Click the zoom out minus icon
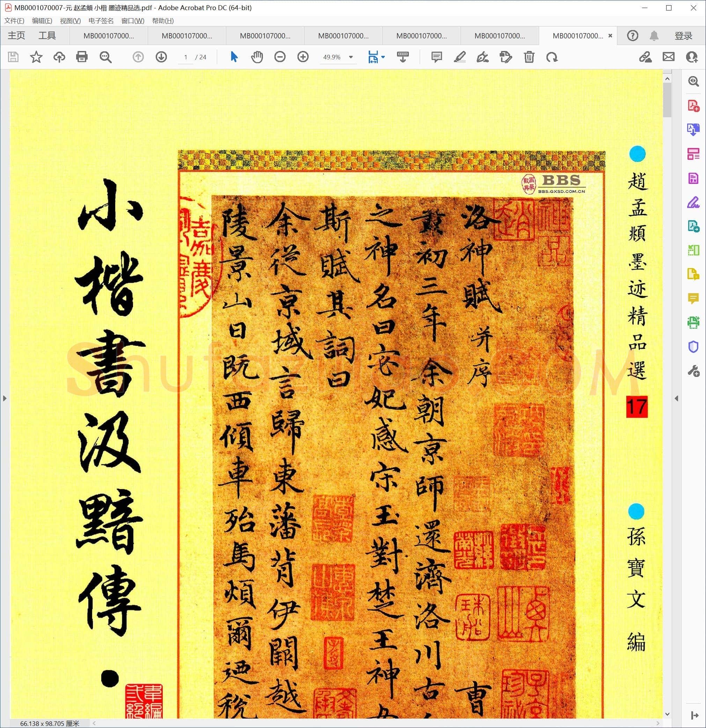Viewport: 706px width, 728px height. [x=280, y=57]
